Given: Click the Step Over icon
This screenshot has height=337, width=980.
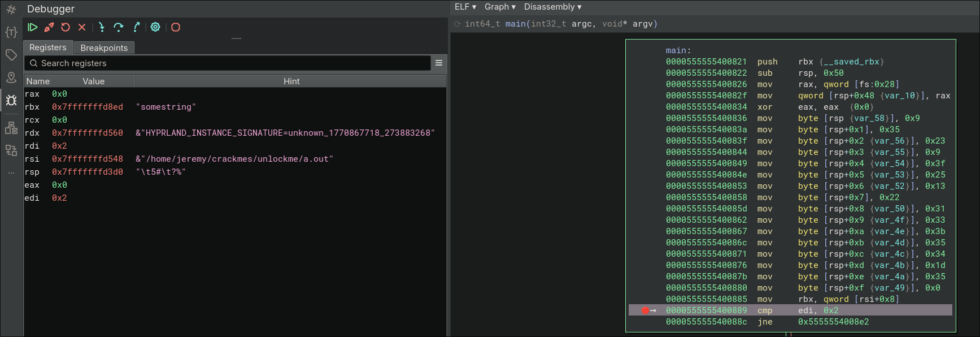Looking at the screenshot, I should (118, 27).
